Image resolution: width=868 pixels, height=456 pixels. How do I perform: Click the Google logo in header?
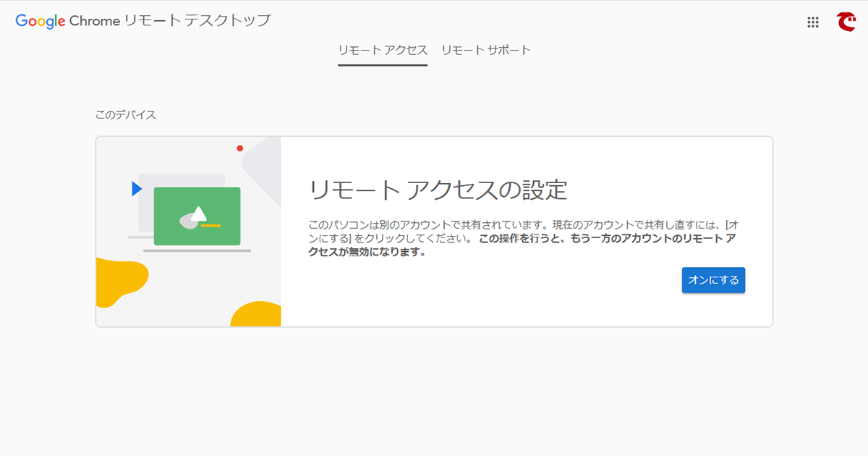(x=41, y=21)
